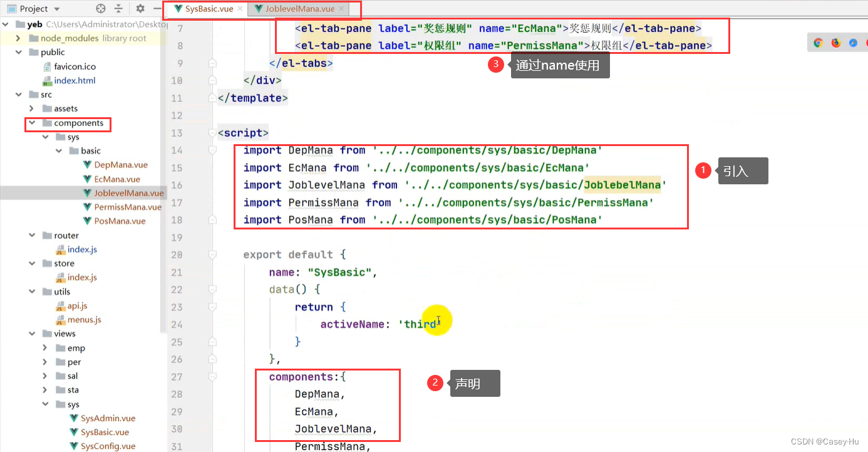Click the Select Opened File crosshair icon
The width and height of the screenshot is (868, 452).
click(x=100, y=9)
